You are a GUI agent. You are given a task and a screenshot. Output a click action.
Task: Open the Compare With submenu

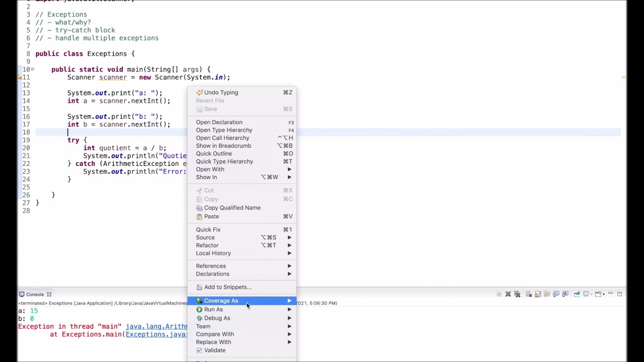click(x=242, y=334)
